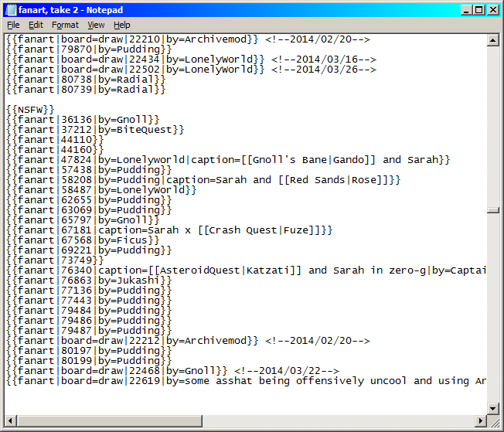Image resolution: width=504 pixels, height=432 pixels.
Task: Open the Edit menu
Action: [36, 25]
